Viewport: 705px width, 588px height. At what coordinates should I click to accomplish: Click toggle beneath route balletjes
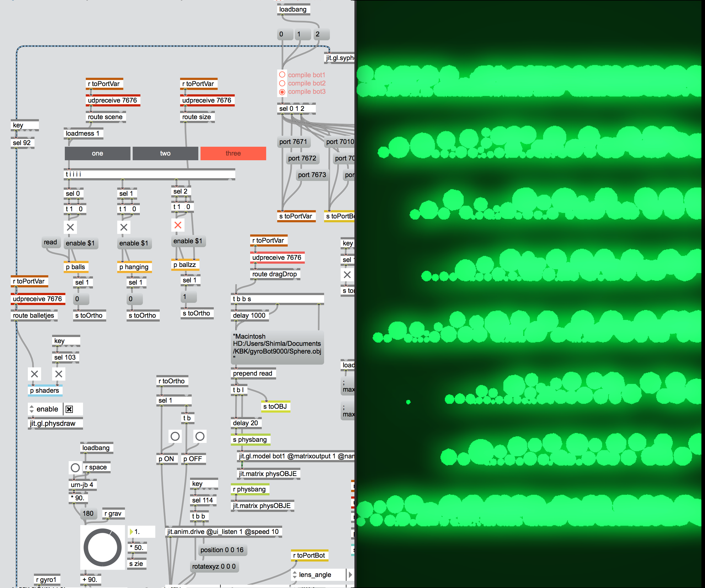[x=34, y=374]
